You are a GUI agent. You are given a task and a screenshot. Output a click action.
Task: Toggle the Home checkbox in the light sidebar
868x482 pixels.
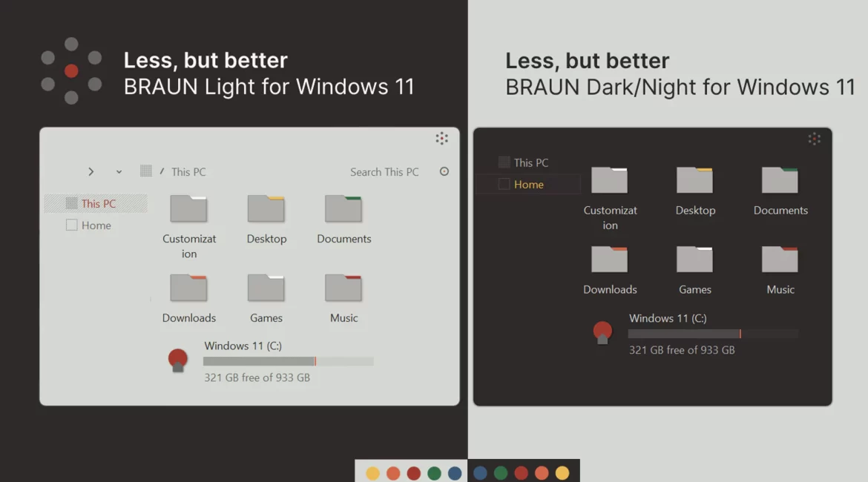click(x=71, y=225)
